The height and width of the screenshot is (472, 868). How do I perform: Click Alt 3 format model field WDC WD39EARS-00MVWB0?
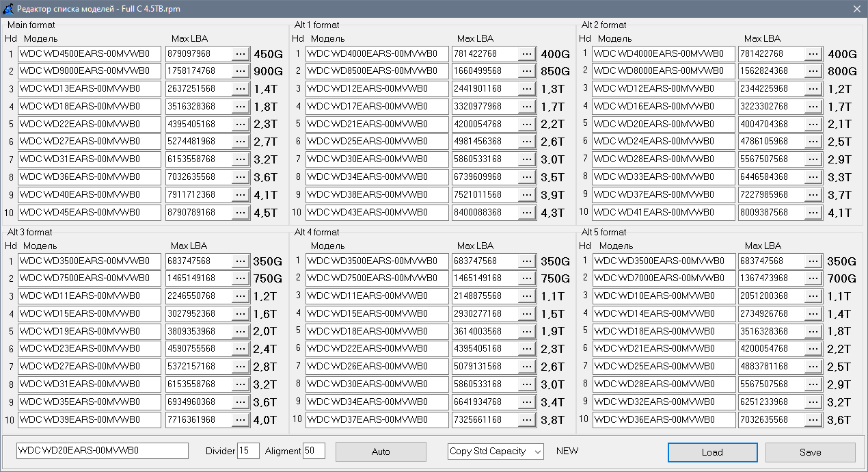click(90, 419)
